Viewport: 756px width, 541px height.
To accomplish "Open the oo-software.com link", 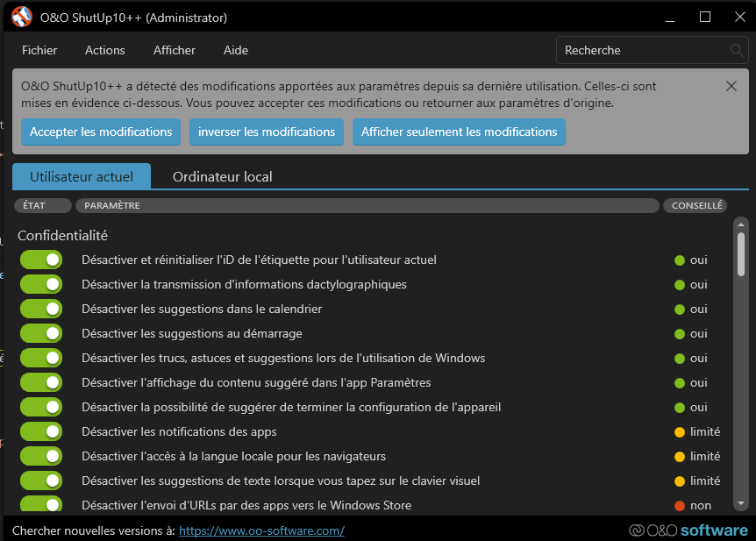I will [x=261, y=531].
